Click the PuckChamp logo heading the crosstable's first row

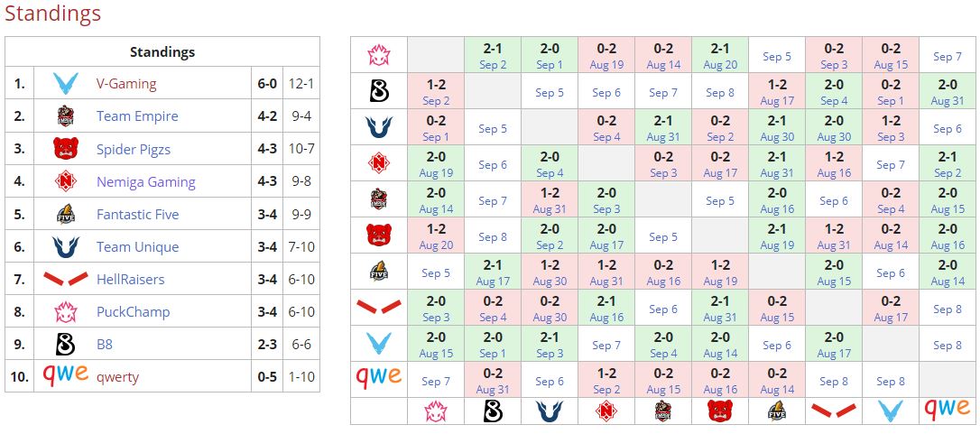pyautogui.click(x=378, y=56)
